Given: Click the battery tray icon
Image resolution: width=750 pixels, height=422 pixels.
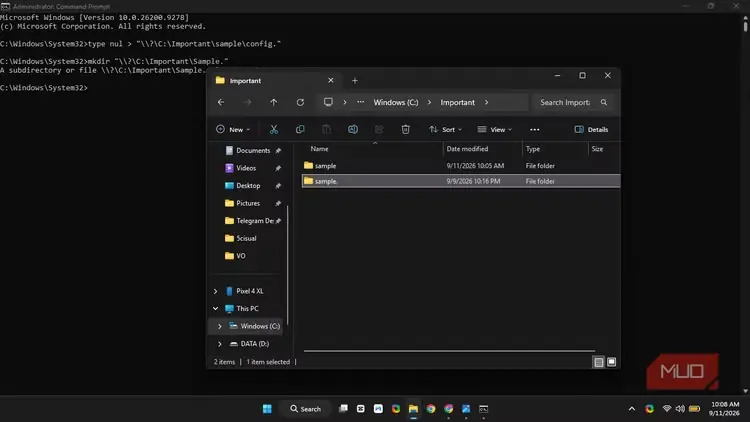Looking at the screenshot, I should 695,409.
